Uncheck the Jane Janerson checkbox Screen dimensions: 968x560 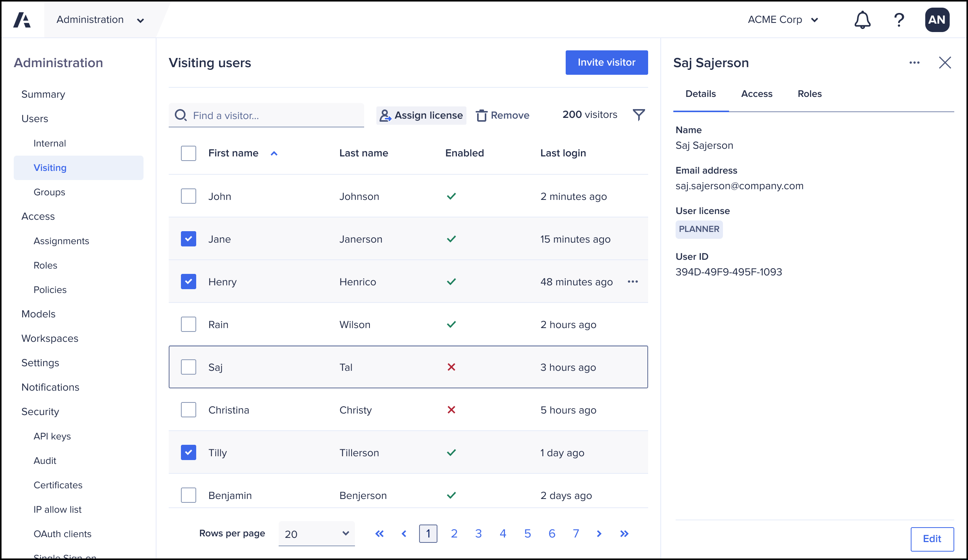[188, 239]
